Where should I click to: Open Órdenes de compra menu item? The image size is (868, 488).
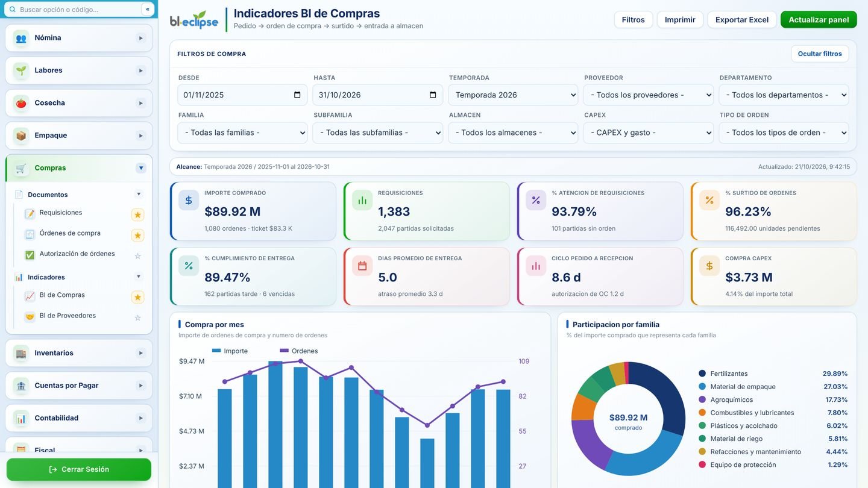pos(70,233)
